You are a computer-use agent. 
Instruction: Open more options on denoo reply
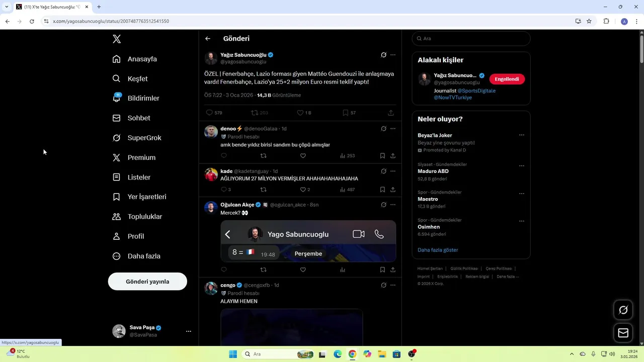pyautogui.click(x=393, y=129)
